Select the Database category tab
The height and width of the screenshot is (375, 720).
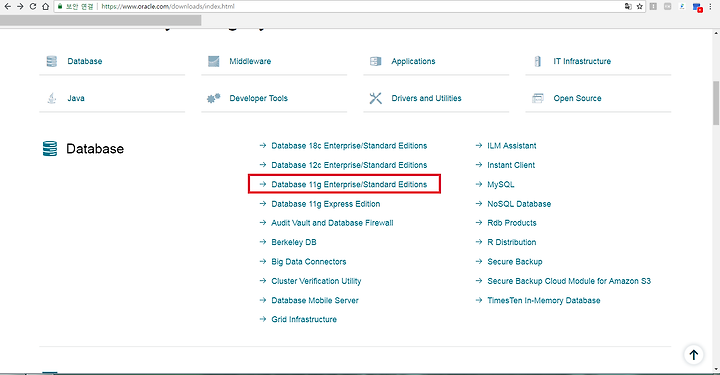pos(84,61)
